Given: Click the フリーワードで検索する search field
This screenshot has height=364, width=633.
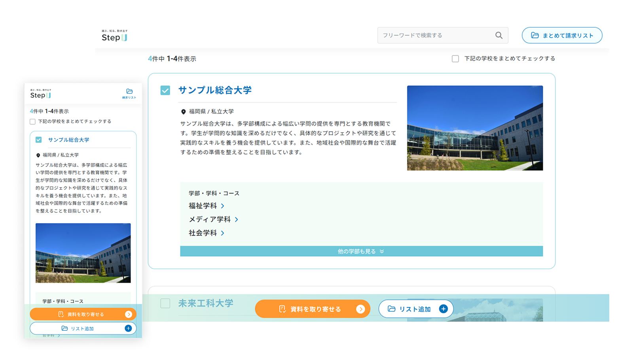Looking at the screenshot, I should (x=435, y=35).
